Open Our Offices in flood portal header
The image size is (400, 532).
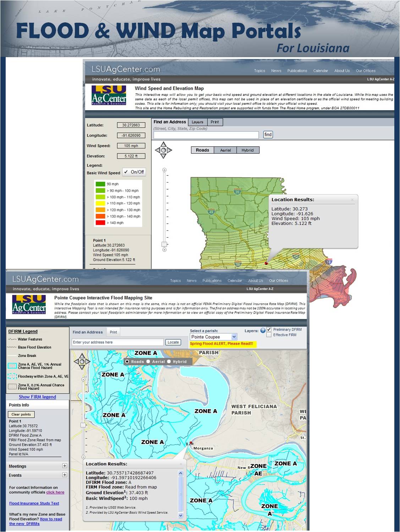pos(279,281)
